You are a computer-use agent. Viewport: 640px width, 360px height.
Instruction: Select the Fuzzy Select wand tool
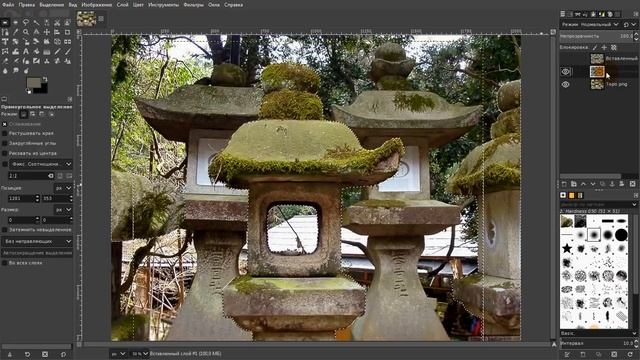pyautogui.click(x=36, y=22)
